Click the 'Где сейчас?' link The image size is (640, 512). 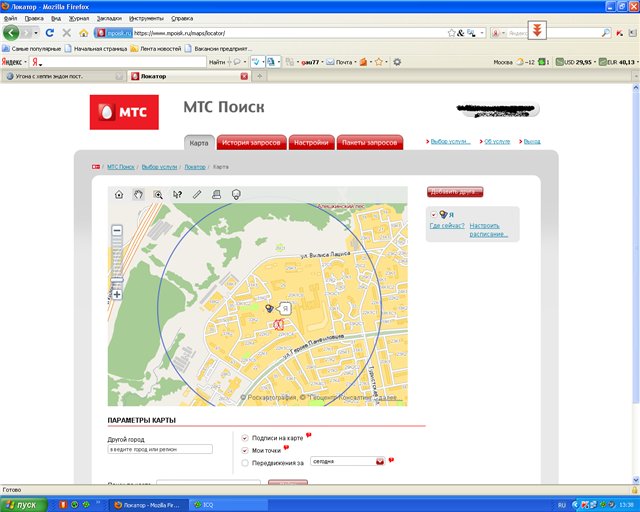pyautogui.click(x=447, y=225)
